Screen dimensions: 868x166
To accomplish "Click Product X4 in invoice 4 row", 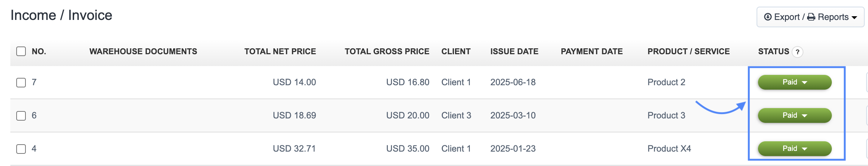I will 669,149.
